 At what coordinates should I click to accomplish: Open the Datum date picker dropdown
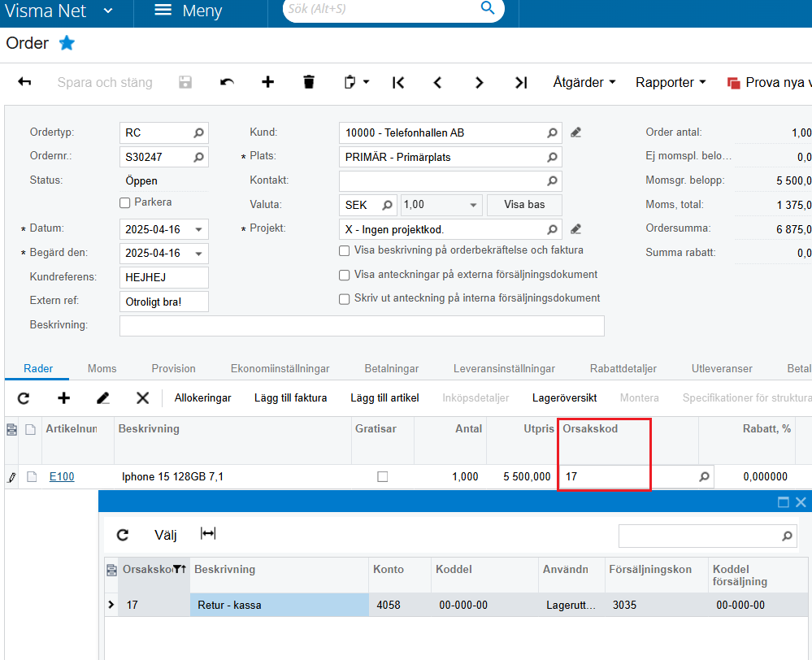coord(199,229)
